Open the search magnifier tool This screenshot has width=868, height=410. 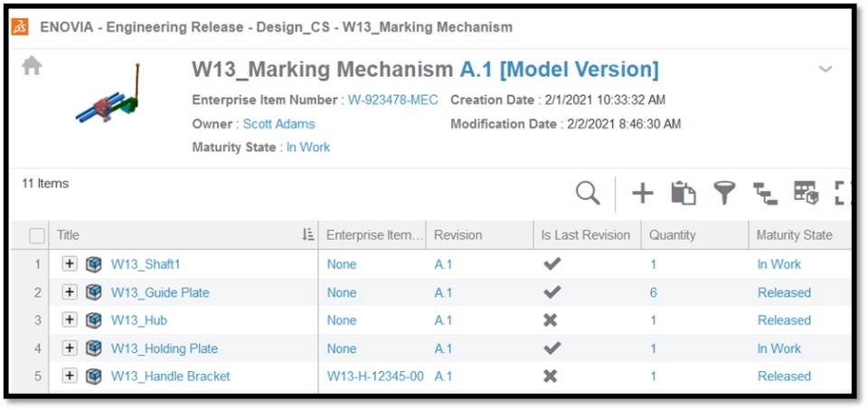click(x=588, y=193)
